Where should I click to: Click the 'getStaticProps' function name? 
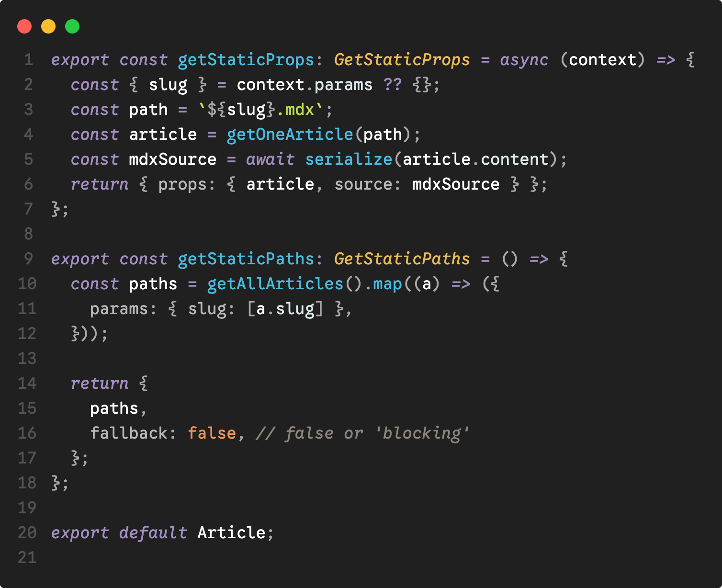click(246, 60)
